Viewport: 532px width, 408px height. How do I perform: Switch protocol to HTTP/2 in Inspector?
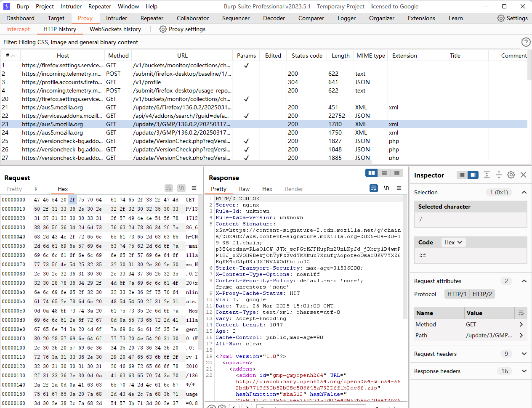pos(482,294)
